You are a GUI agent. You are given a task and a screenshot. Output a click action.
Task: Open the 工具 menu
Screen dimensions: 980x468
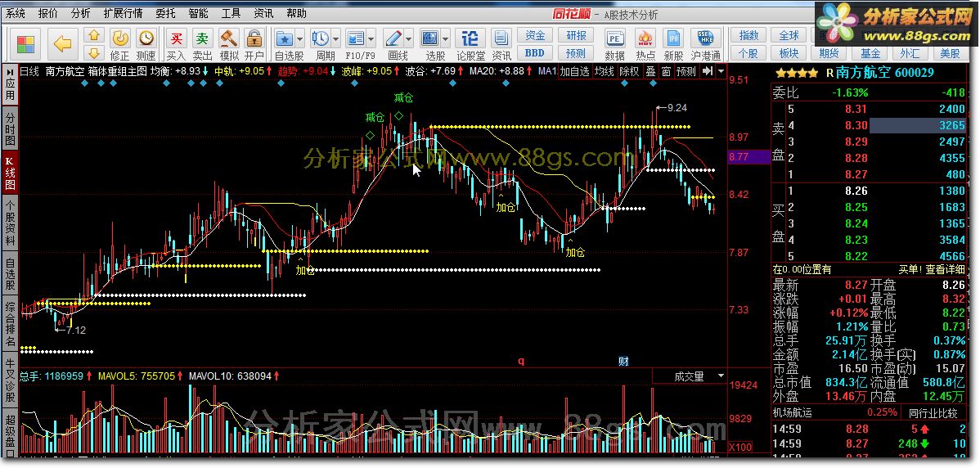[x=232, y=13]
